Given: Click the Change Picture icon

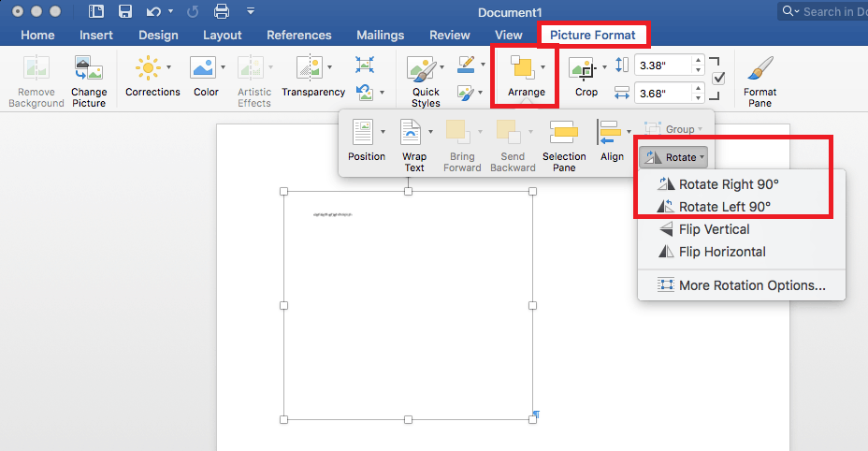Looking at the screenshot, I should pyautogui.click(x=89, y=68).
